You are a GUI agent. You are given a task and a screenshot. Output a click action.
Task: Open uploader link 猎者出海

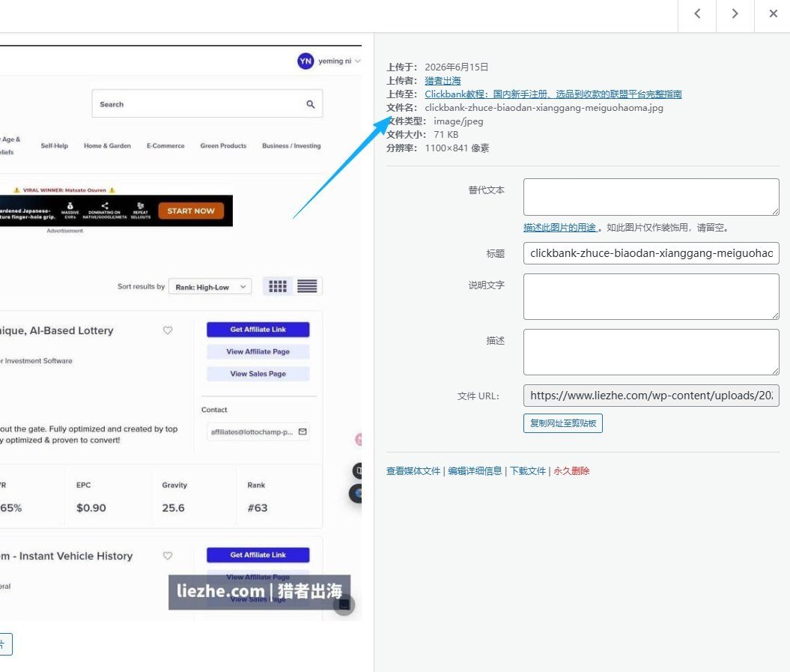click(443, 81)
